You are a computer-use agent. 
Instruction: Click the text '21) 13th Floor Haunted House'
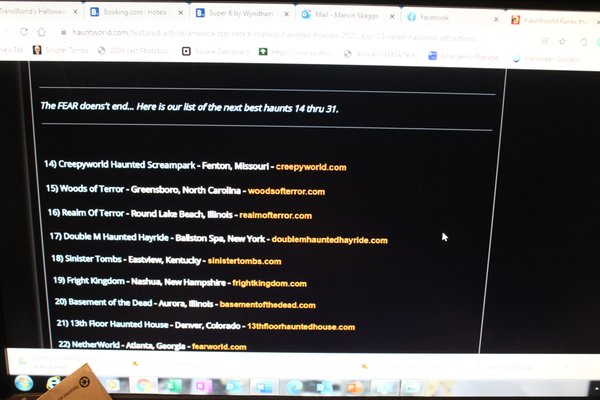(112, 324)
